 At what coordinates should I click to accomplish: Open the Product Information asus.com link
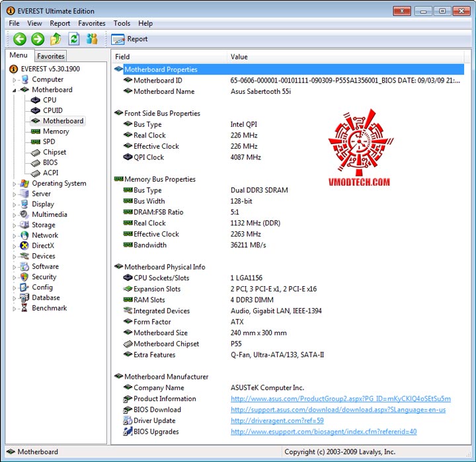340,399
